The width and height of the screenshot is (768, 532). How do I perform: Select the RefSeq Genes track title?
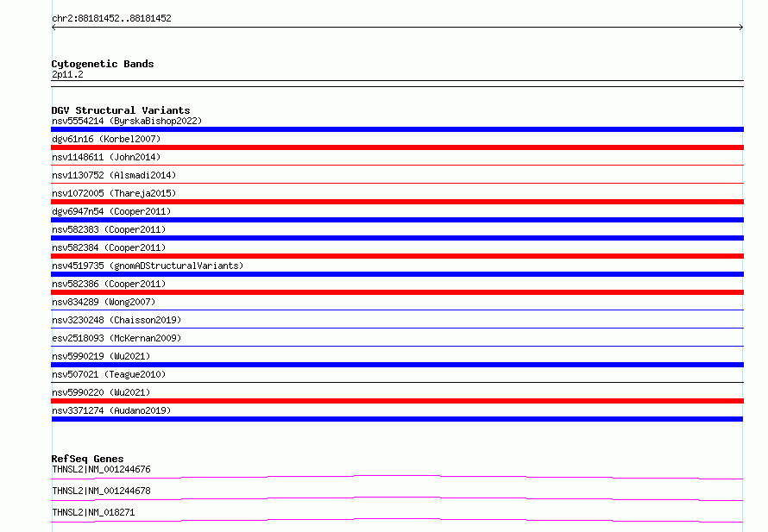pyautogui.click(x=88, y=459)
